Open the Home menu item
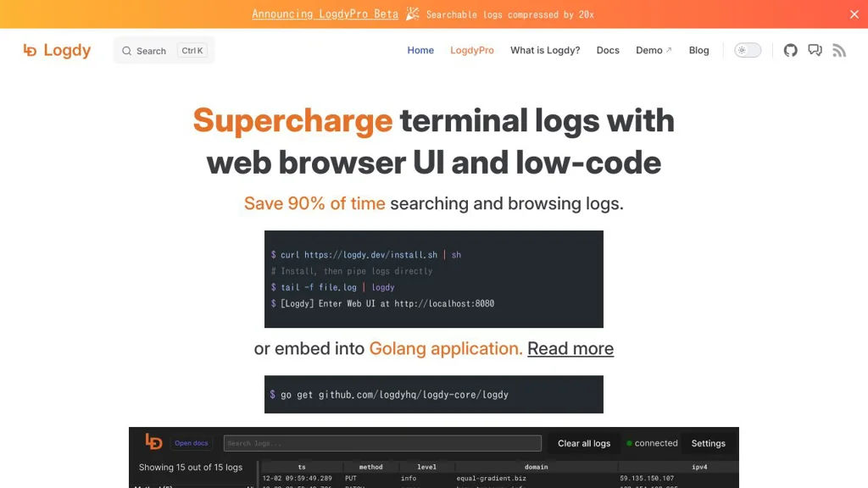The height and width of the screenshot is (488, 868). (420, 50)
